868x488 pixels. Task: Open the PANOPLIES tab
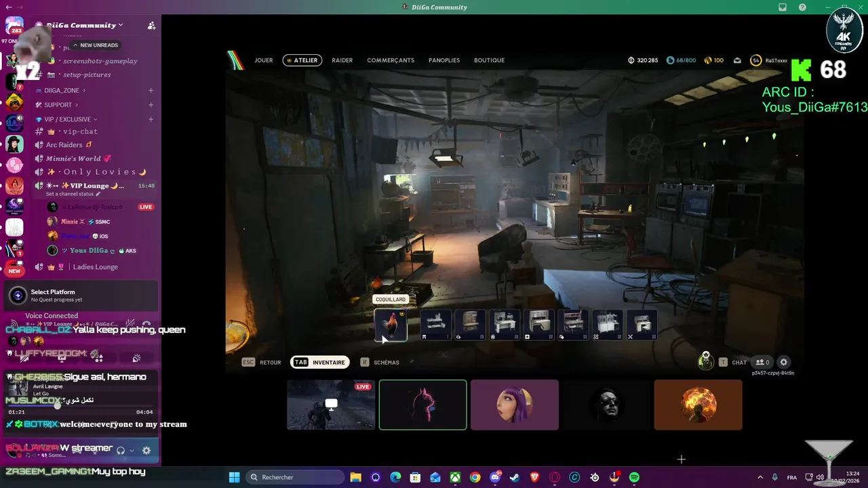(444, 60)
